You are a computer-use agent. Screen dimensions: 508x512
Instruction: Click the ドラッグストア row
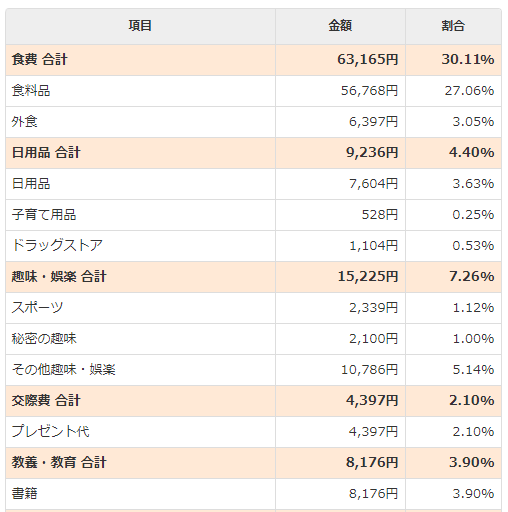click(x=253, y=246)
